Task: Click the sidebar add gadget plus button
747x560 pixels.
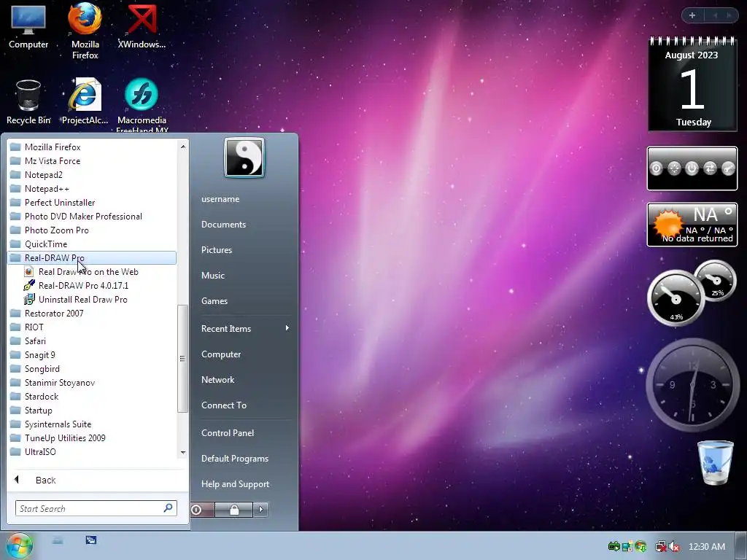Action: (x=692, y=15)
